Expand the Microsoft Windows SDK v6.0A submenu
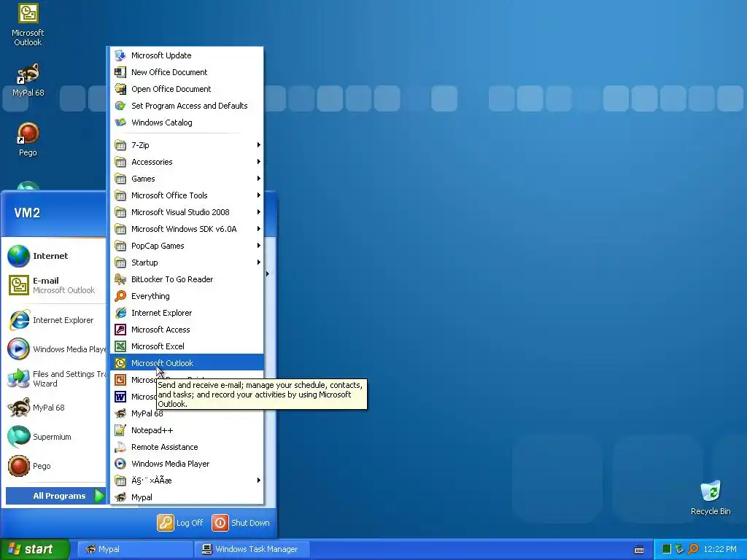Image resolution: width=747 pixels, height=560 pixels. coord(187,228)
